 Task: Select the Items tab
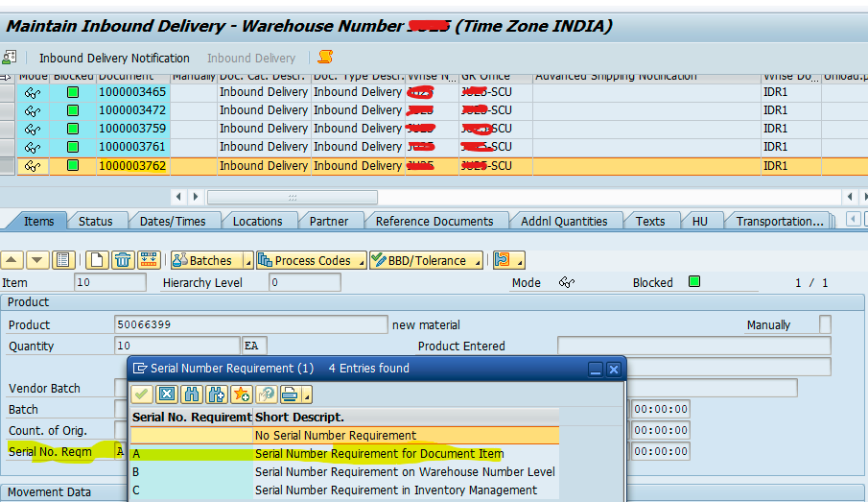[x=38, y=221]
